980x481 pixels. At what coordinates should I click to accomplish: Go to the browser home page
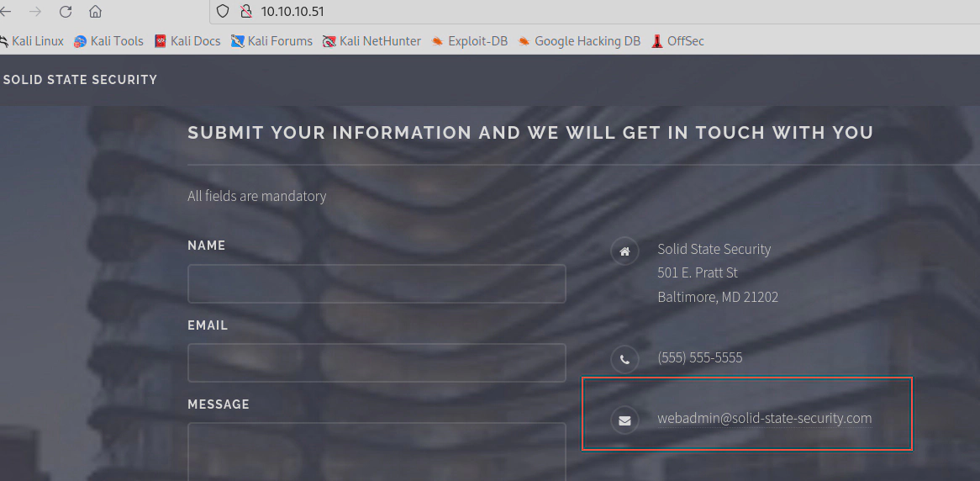96,12
